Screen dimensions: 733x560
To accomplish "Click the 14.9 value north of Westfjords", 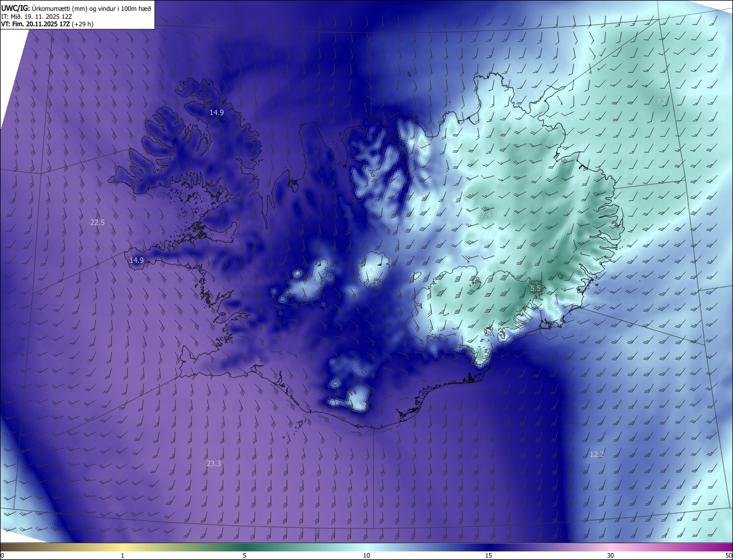I will 216,112.
